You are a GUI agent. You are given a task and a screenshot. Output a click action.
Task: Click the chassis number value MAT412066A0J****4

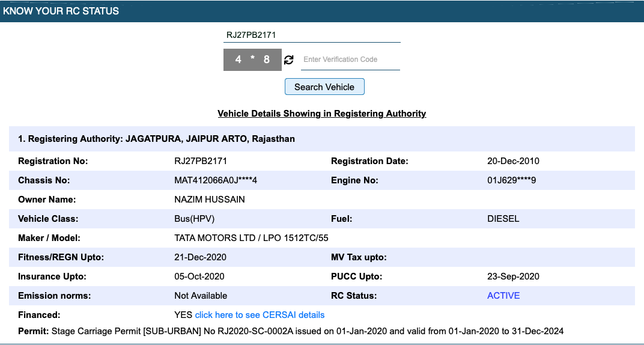(x=216, y=180)
